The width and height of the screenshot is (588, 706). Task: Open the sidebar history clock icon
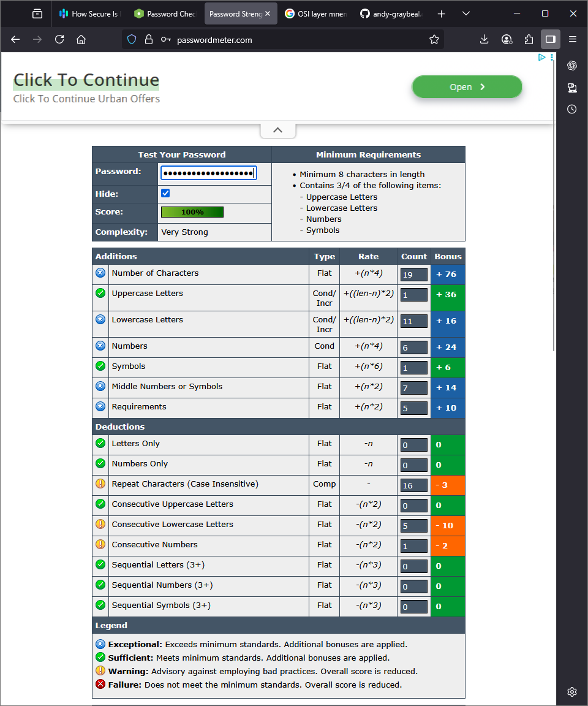tap(571, 109)
